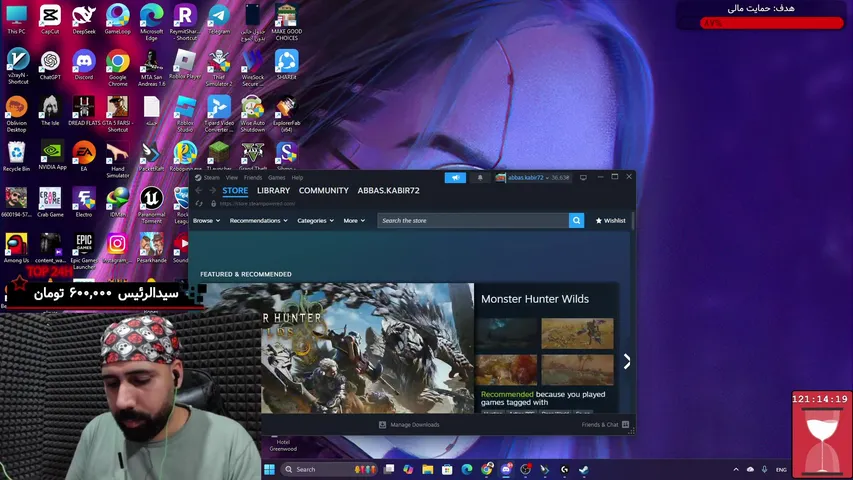Open The Isle desktop shortcut
This screenshot has height=480, width=853.
(x=50, y=111)
